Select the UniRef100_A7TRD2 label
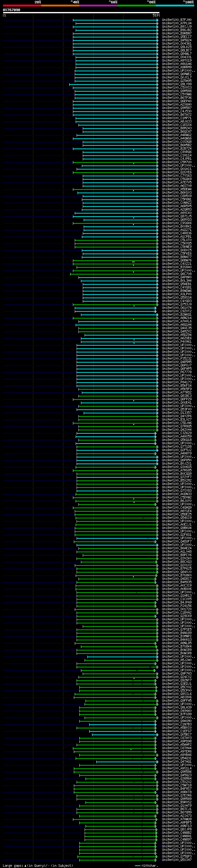This screenshot has height=868, width=197. click(x=177, y=393)
